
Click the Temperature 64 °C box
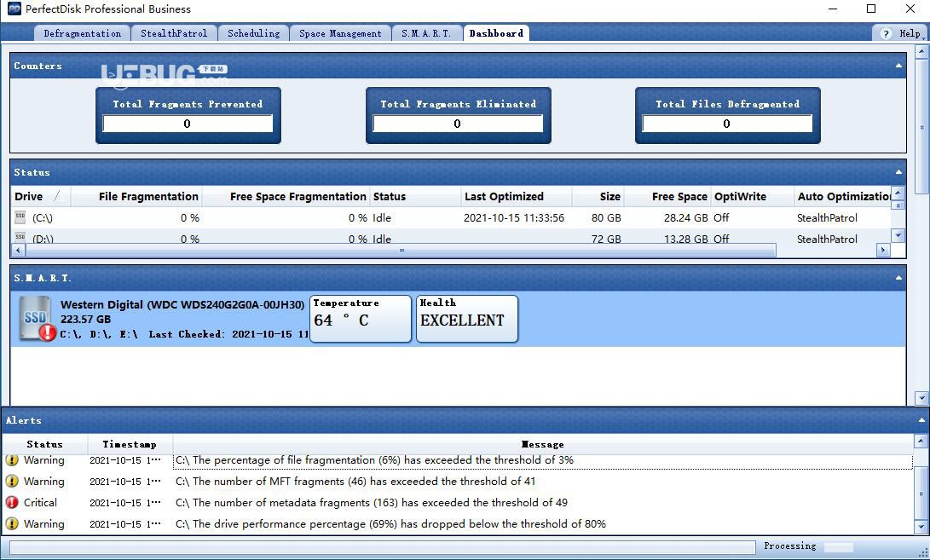tap(361, 319)
